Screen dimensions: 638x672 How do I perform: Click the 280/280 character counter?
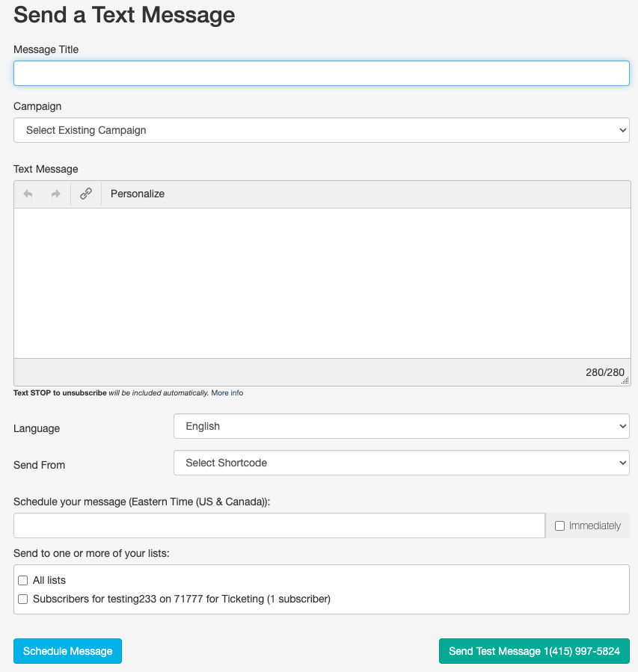[x=604, y=372]
